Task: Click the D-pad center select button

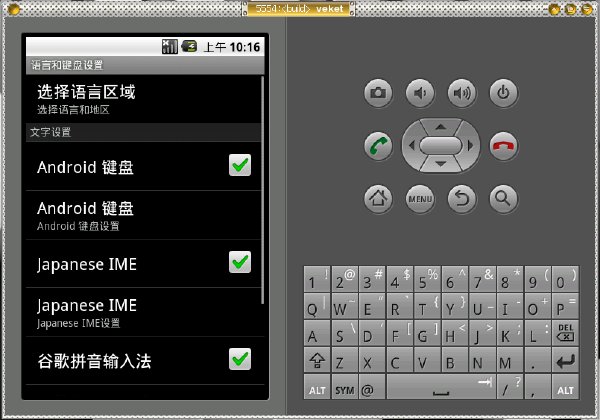Action: point(441,145)
